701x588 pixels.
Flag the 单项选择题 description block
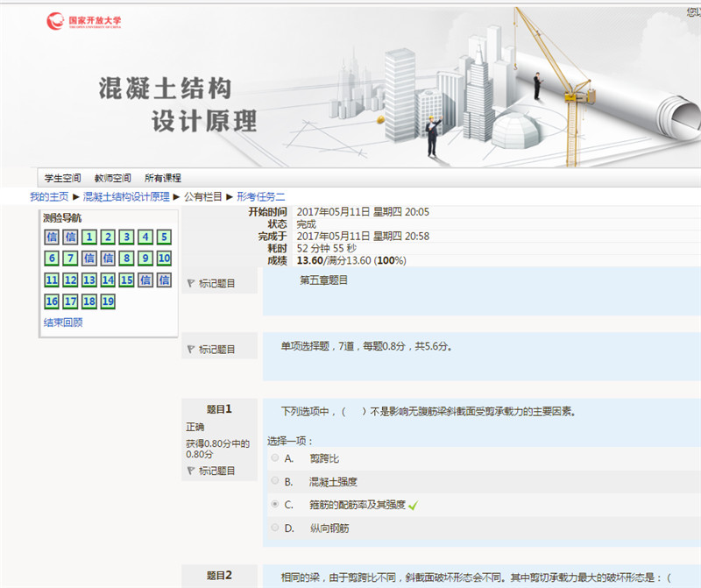click(x=210, y=349)
